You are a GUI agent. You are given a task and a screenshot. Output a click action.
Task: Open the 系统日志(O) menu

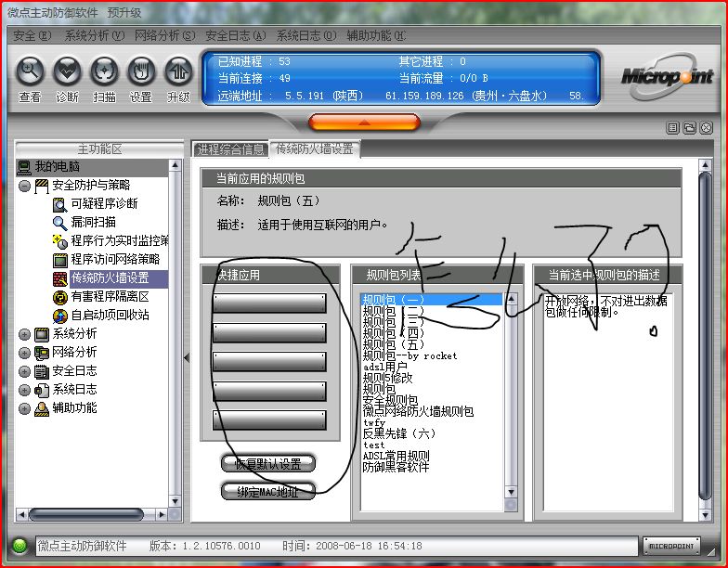pyautogui.click(x=306, y=35)
